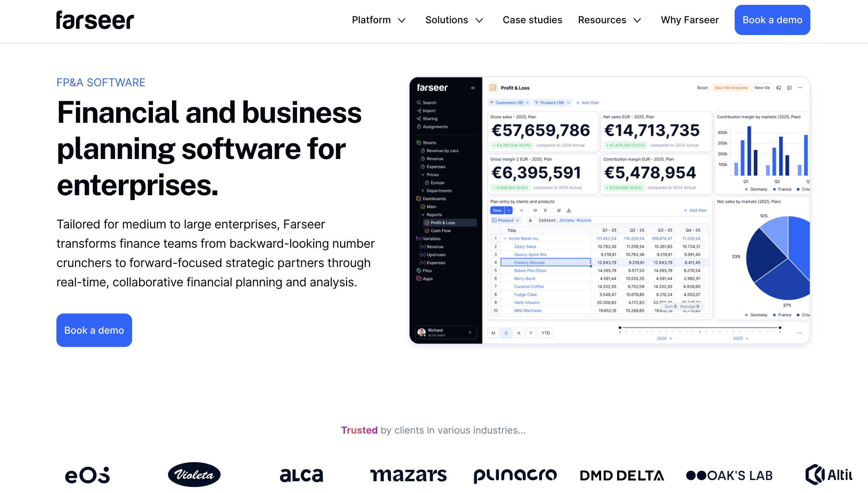
Task: Click the Oak's Lab client logo
Action: (729, 476)
